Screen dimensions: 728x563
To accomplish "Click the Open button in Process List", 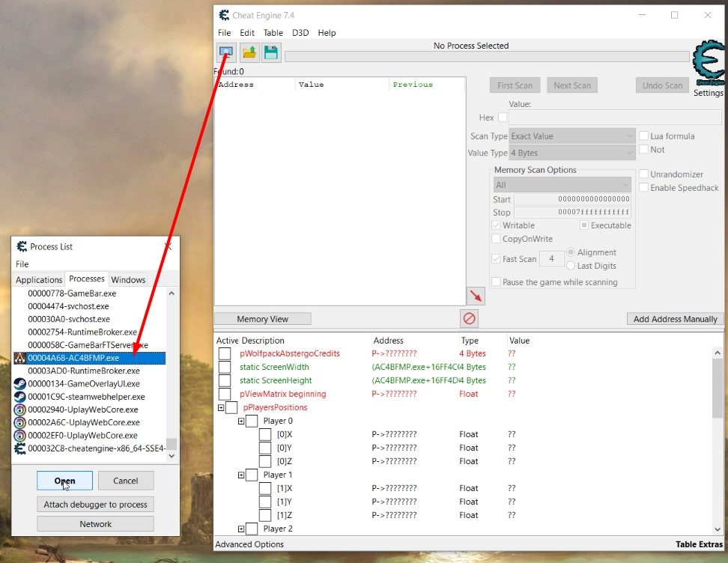I will [64, 481].
